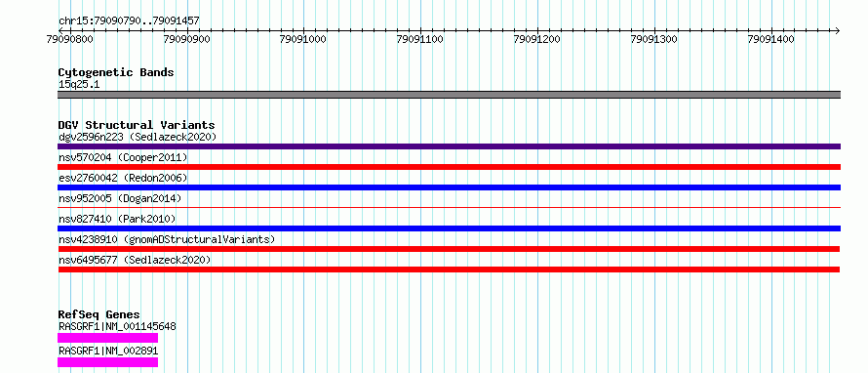Viewport: 868px width, 373px height.
Task: Click ruler position 79091400
Action: tap(771, 39)
